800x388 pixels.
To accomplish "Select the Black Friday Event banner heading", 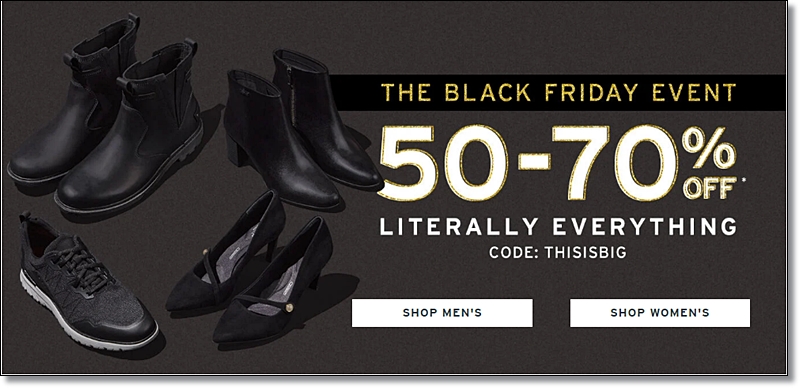I will [558, 92].
